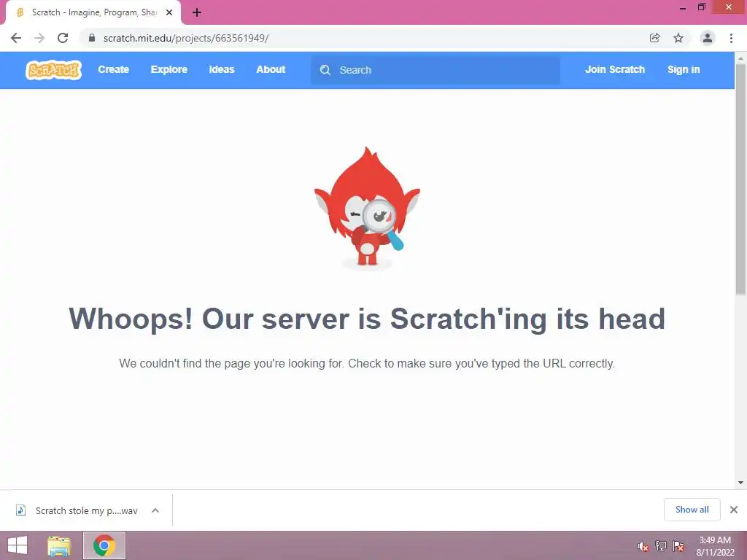Click the Whoops! Our server is Scratch'ing its head heading
This screenshot has width=747, height=560.
click(x=367, y=319)
